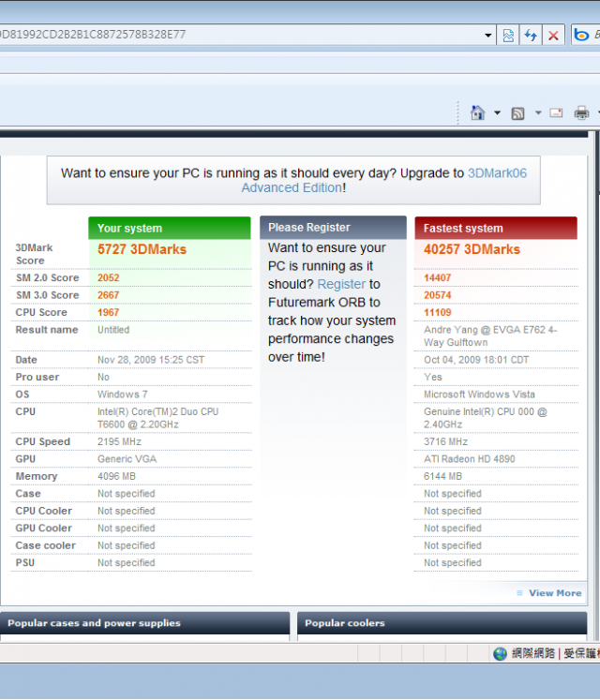Viewport: 600px width, 700px height.
Task: Click the compatibility view icon in address bar
Action: (508, 35)
